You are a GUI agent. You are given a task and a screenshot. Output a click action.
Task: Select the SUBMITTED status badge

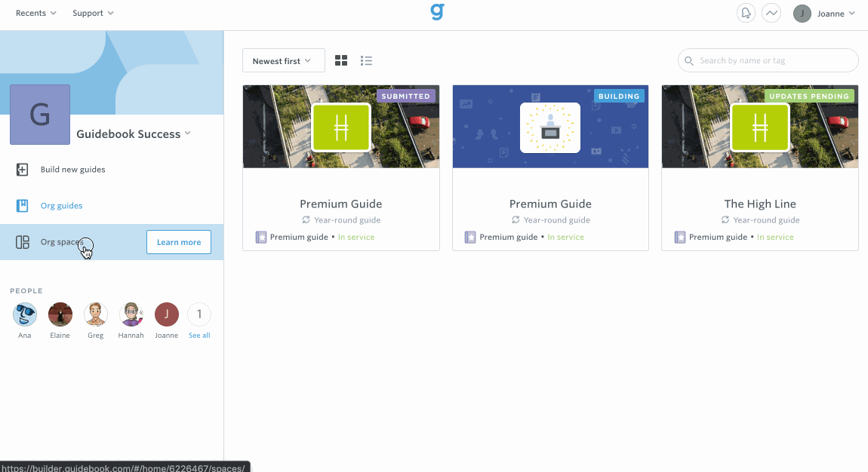click(406, 96)
